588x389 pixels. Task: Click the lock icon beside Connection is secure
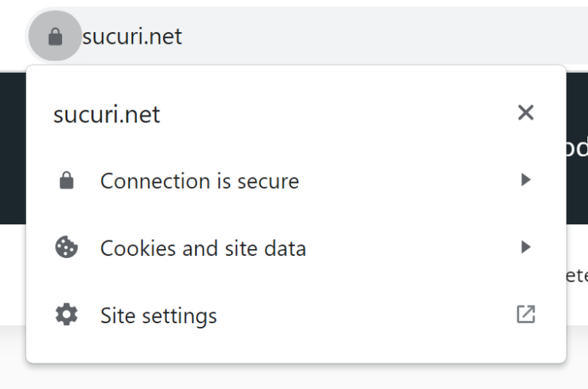tap(67, 181)
